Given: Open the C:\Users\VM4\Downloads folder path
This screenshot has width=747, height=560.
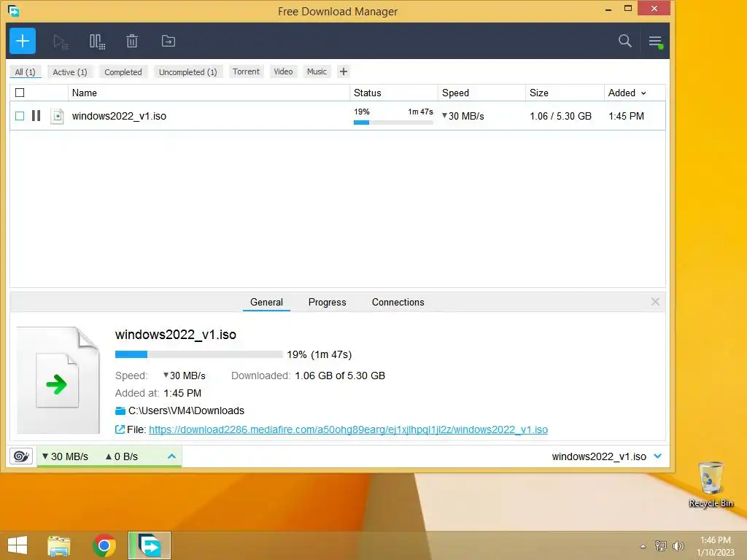Looking at the screenshot, I should coord(186,411).
